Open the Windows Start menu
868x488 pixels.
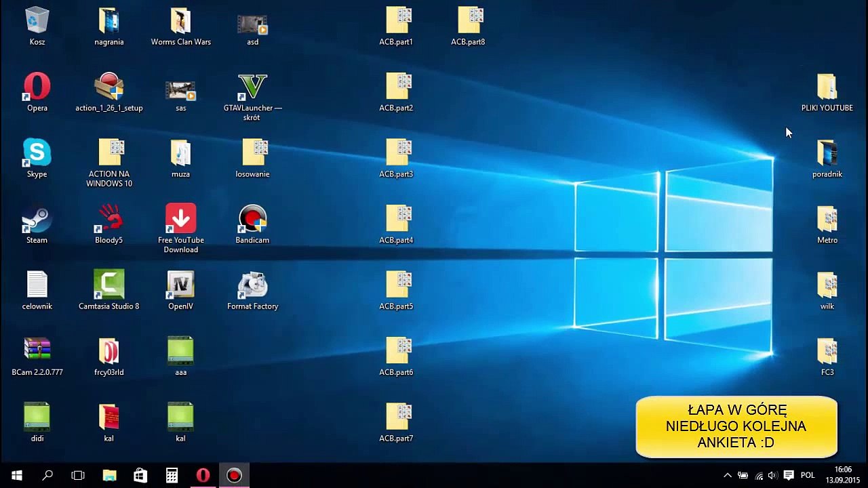[x=16, y=476]
